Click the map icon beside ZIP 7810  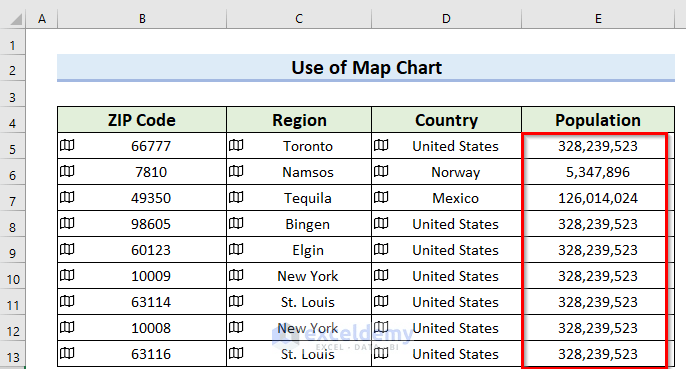tap(67, 171)
